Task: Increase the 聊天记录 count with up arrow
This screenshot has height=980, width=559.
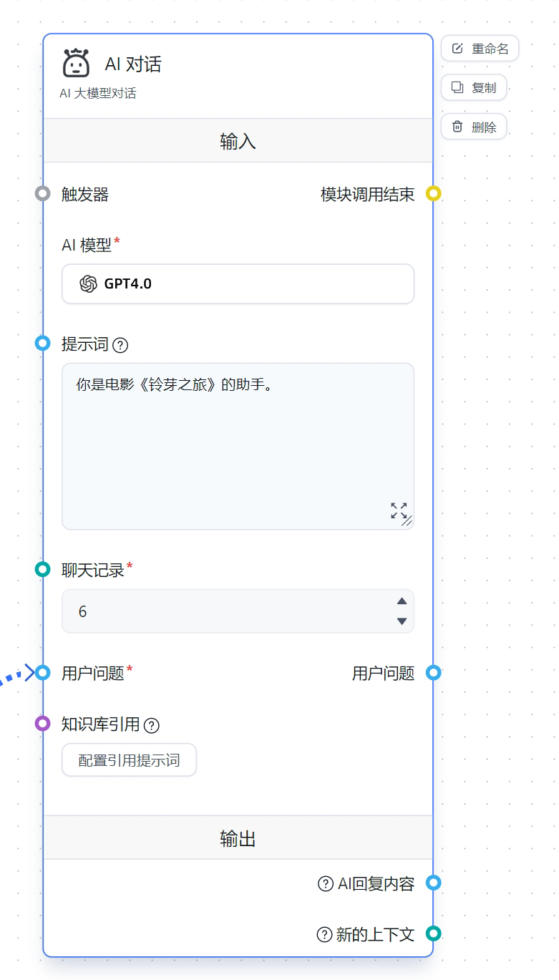Action: (402, 601)
